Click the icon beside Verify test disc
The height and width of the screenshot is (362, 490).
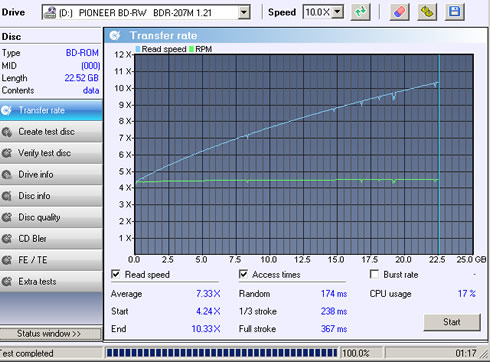pyautogui.click(x=7, y=153)
